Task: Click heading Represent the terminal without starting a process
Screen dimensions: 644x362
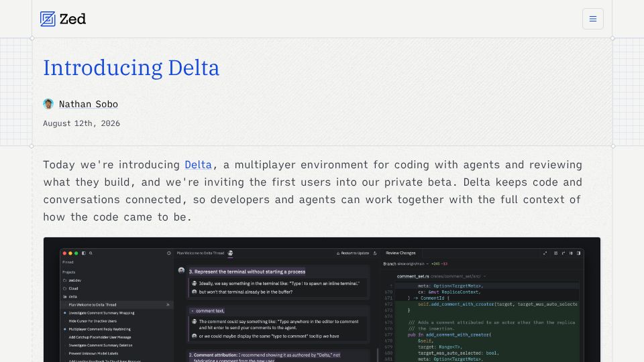Action: point(248,271)
